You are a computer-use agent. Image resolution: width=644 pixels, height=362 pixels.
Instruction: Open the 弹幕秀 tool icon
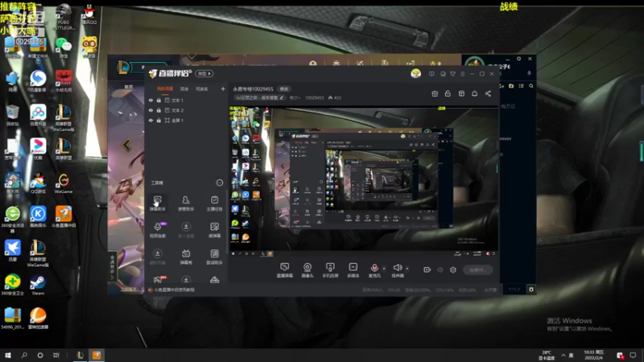pos(186,257)
